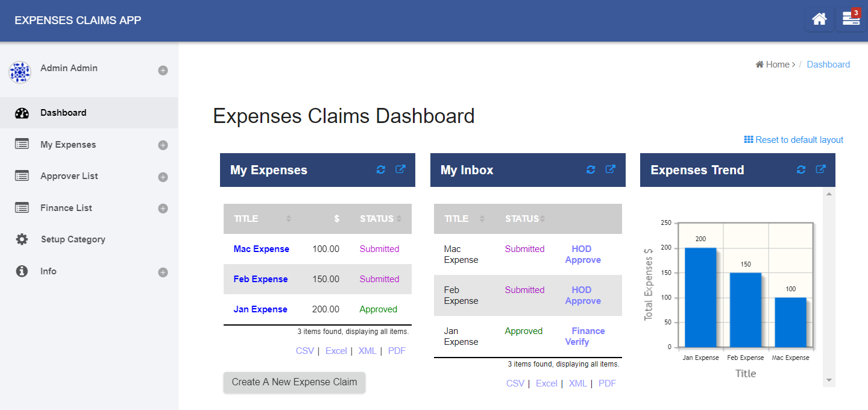
Task: Open My Expenses panel external link icon
Action: 400,169
